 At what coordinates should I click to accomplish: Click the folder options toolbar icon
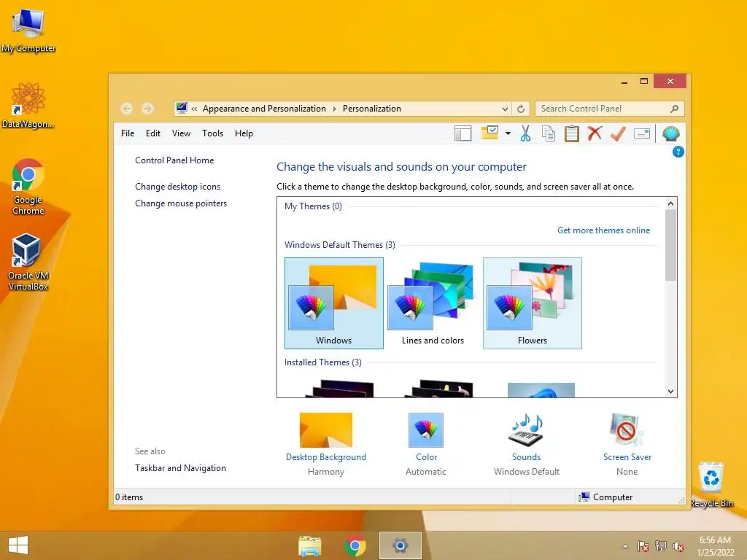pyautogui.click(x=489, y=133)
